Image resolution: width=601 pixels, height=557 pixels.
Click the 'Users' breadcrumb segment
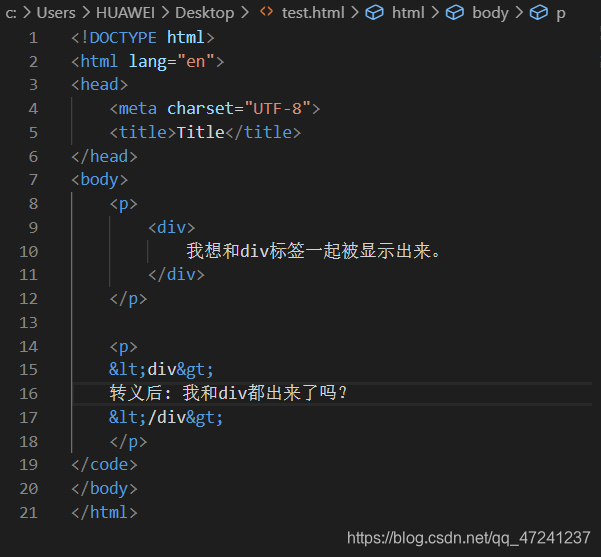click(x=56, y=13)
